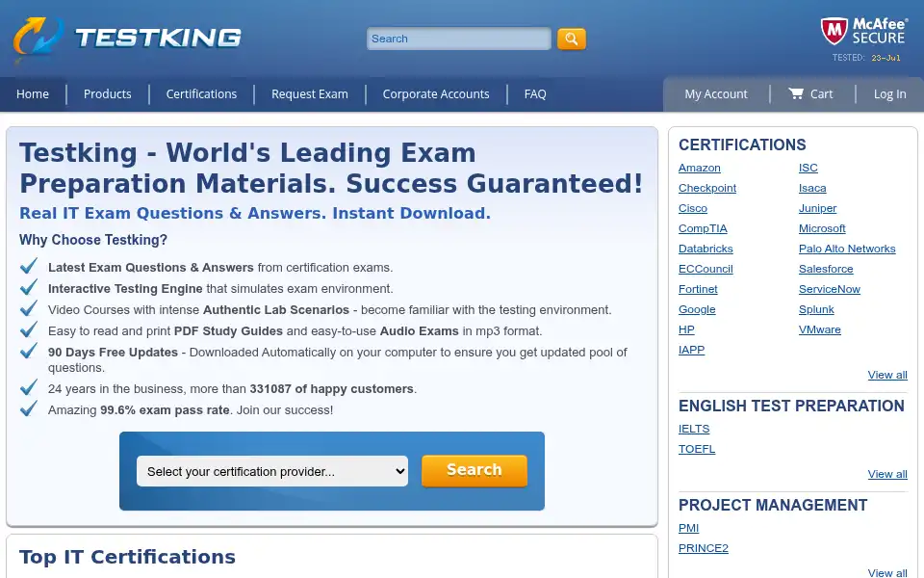Open the PMI link

click(x=688, y=529)
